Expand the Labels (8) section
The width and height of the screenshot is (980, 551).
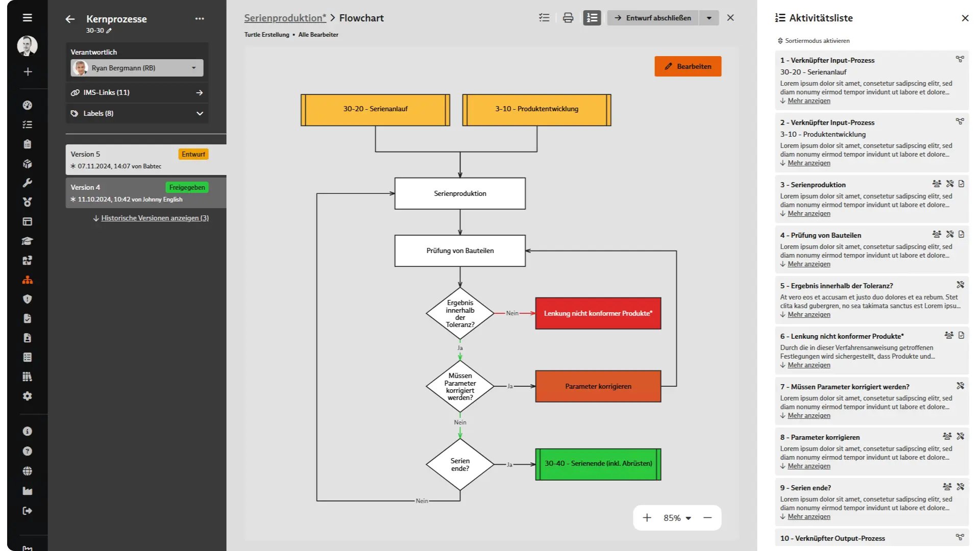point(137,113)
